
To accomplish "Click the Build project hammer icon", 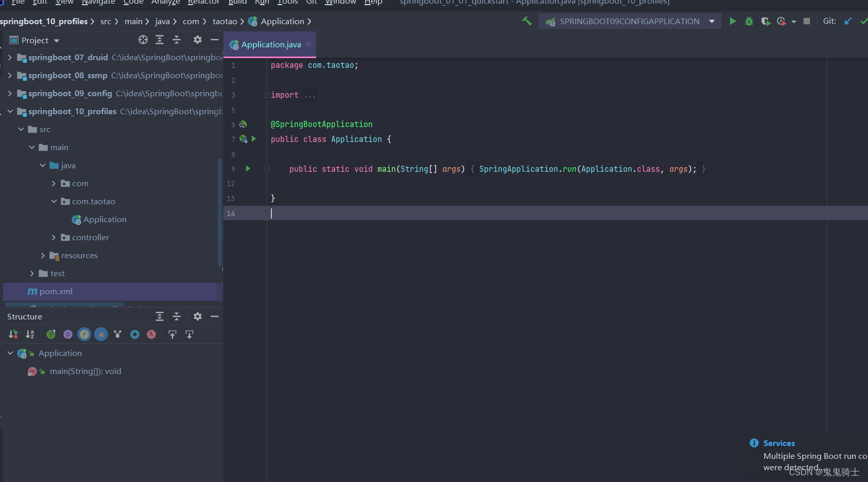I will coord(527,21).
